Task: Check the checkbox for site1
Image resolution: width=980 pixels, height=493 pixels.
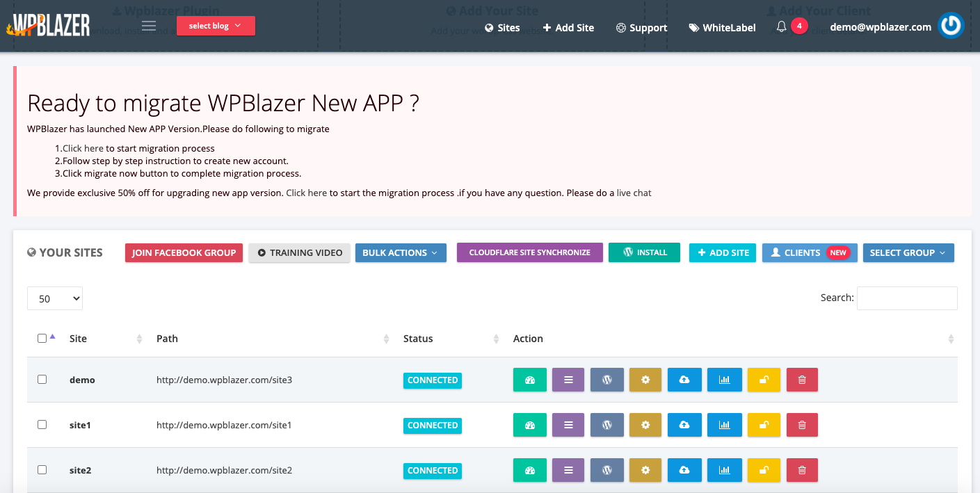Action: (42, 424)
